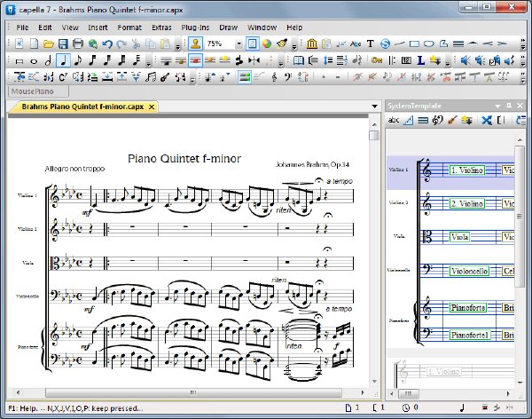Draw an ellipse shape
Image resolution: width=532 pixels, height=419 pixels.
pos(429,43)
